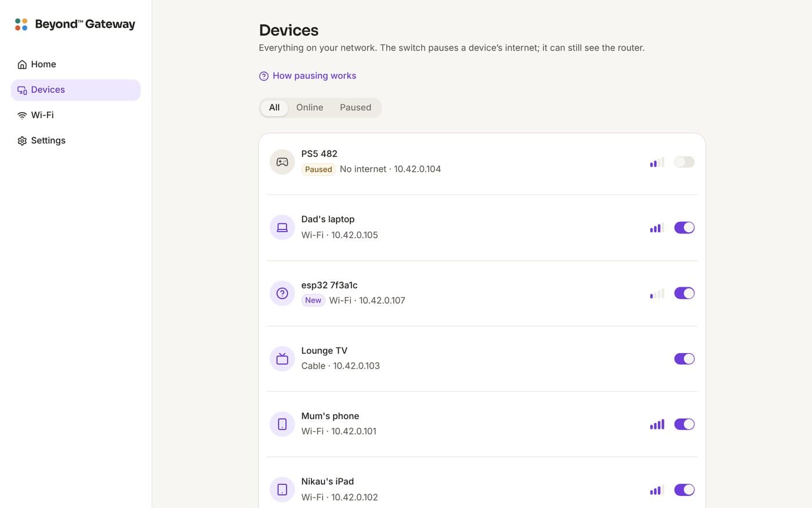812x508 pixels.
Task: Click the laptop icon for Dad's laptop
Action: 282,228
